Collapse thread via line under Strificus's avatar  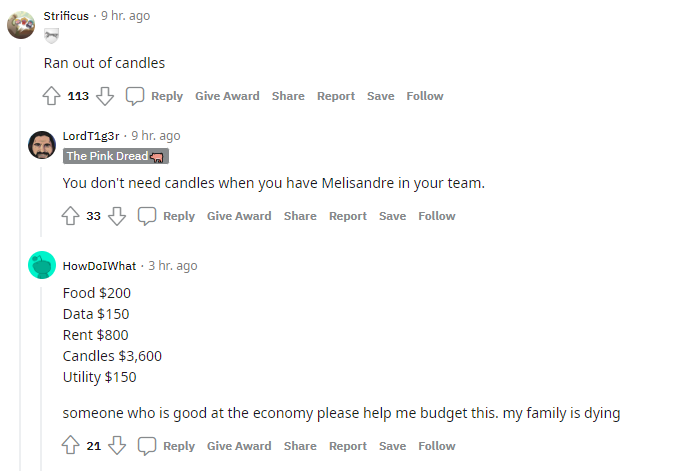(x=20, y=259)
